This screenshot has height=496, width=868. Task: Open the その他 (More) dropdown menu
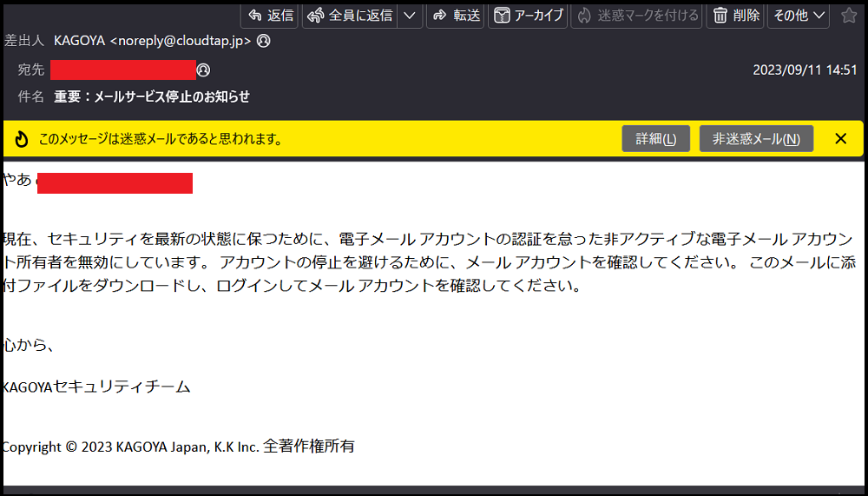click(798, 15)
